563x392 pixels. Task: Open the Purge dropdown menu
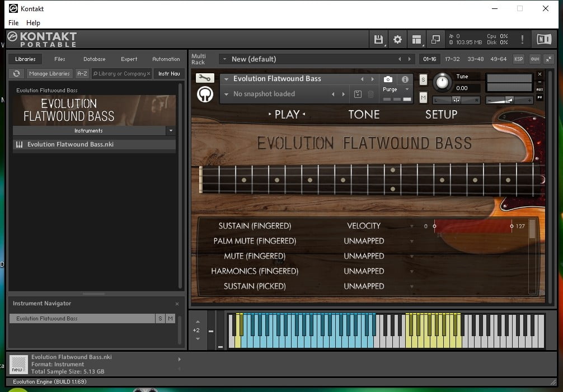[x=407, y=89]
